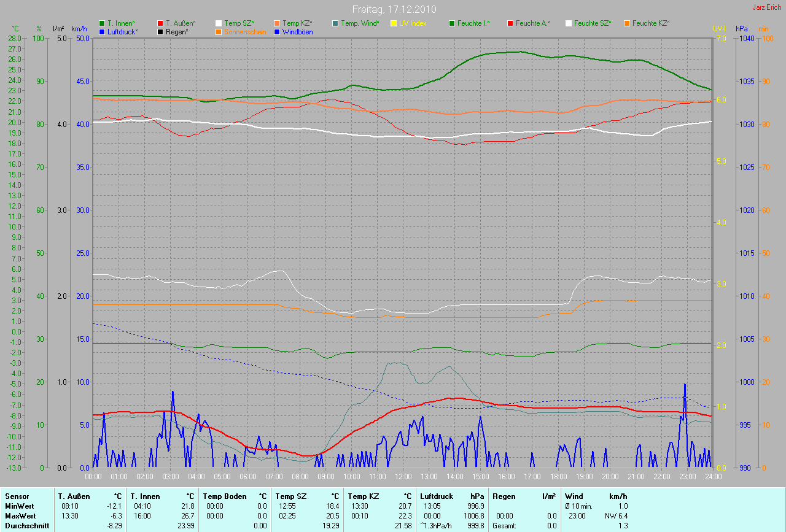
Task: Click the yellow UV Index legend swatch
Action: [393, 23]
